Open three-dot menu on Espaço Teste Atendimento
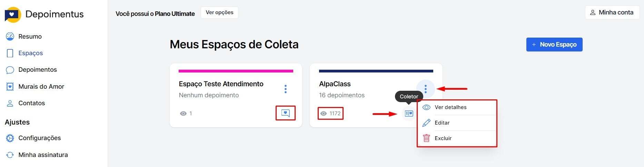This screenshot has height=167, width=644. point(286,89)
